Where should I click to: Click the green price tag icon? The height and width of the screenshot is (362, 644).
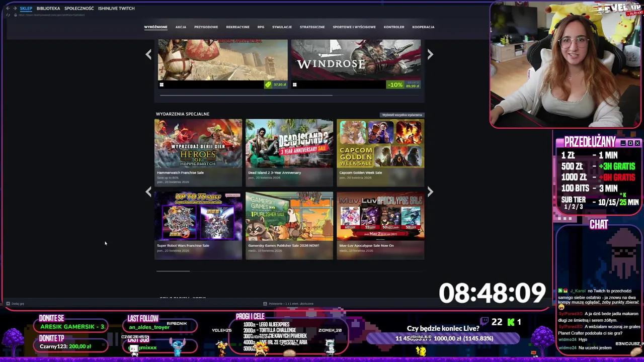268,84
